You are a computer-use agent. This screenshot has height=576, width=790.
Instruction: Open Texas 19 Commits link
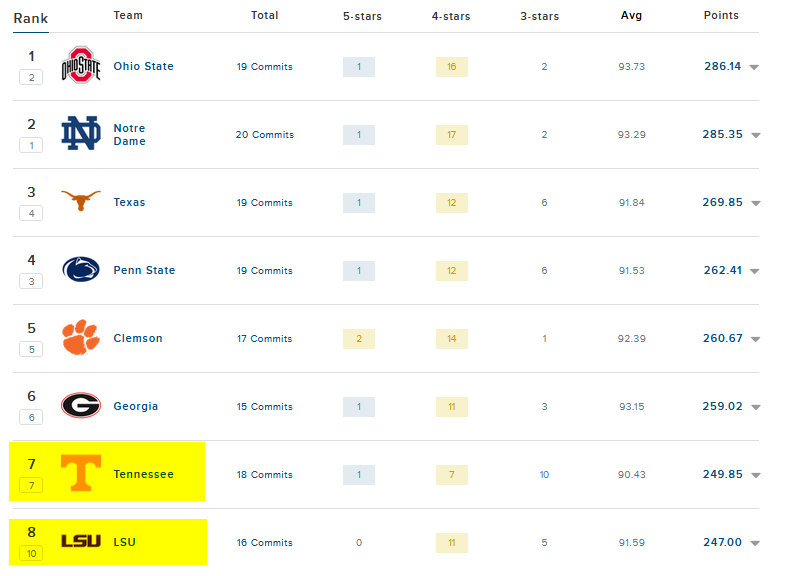tap(264, 202)
